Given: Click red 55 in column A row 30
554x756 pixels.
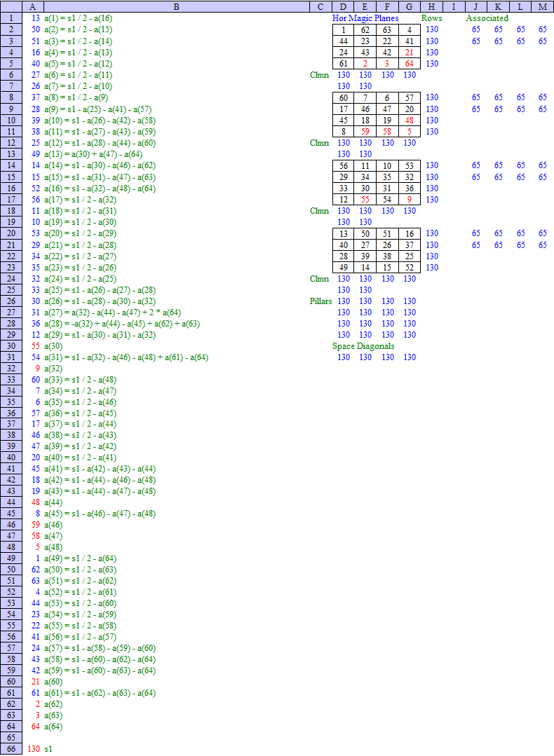Looking at the screenshot, I should 36,346.
